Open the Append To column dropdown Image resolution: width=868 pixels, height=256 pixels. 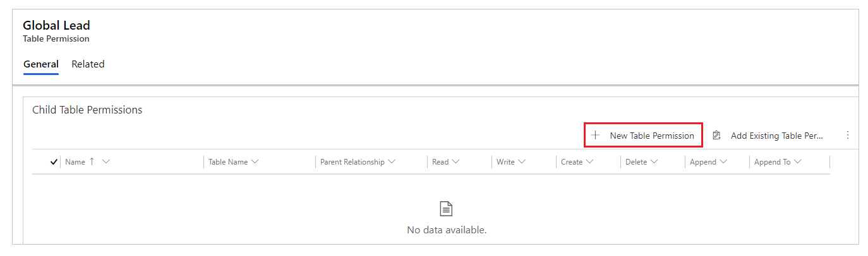pos(797,162)
